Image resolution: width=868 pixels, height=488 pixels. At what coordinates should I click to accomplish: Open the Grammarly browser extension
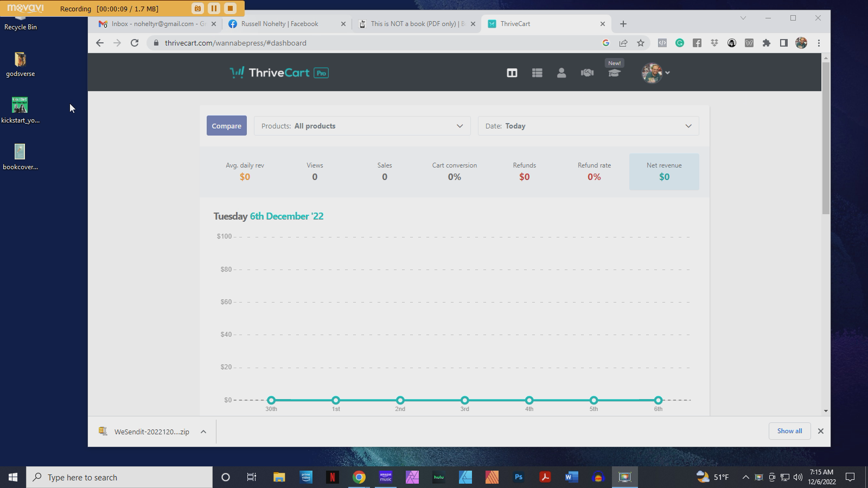(680, 43)
